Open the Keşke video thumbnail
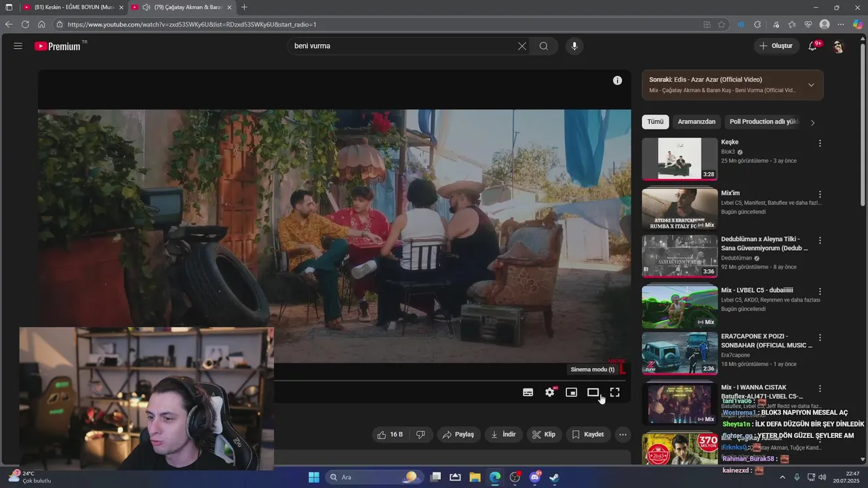The height and width of the screenshot is (488, 868). pyautogui.click(x=679, y=159)
